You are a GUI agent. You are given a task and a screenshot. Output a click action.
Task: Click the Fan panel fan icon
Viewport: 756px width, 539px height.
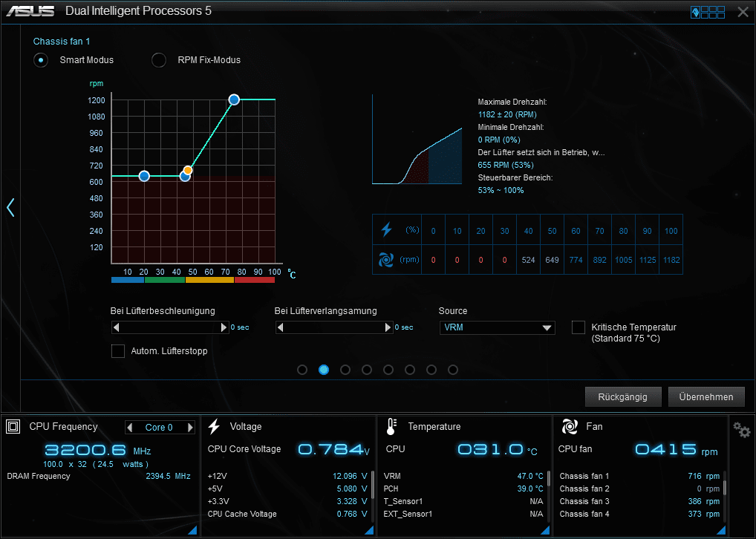click(x=570, y=427)
